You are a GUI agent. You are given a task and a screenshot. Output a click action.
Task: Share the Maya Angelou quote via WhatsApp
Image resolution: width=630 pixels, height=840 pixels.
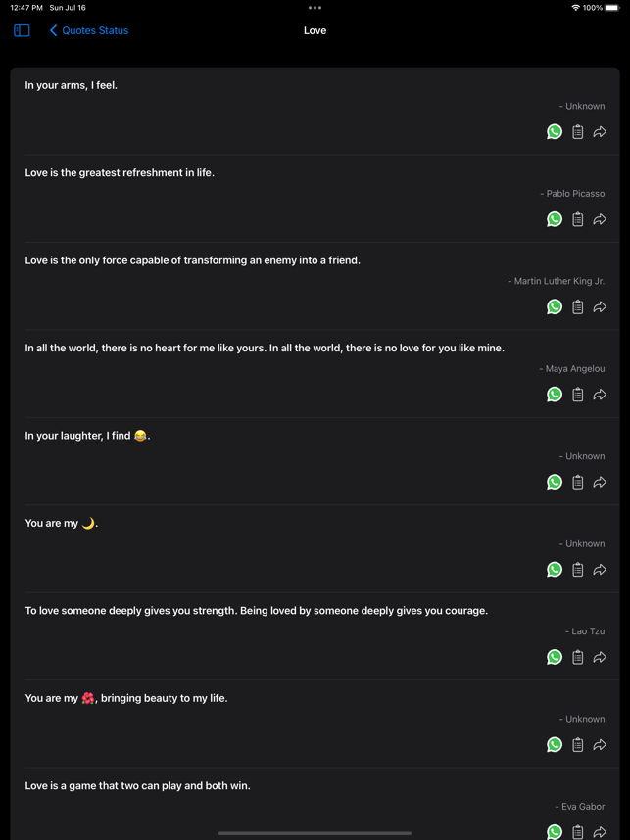point(555,395)
